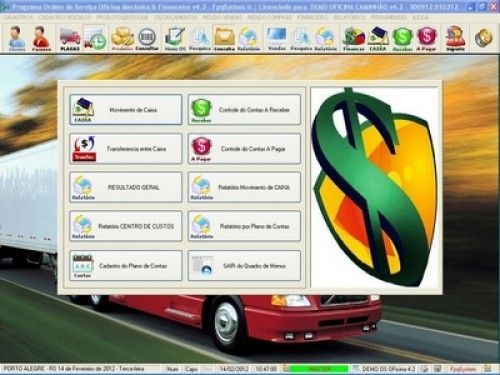The image size is (500, 375).
Task: Open Cadastro do Plano de Contas
Action: 126,266
